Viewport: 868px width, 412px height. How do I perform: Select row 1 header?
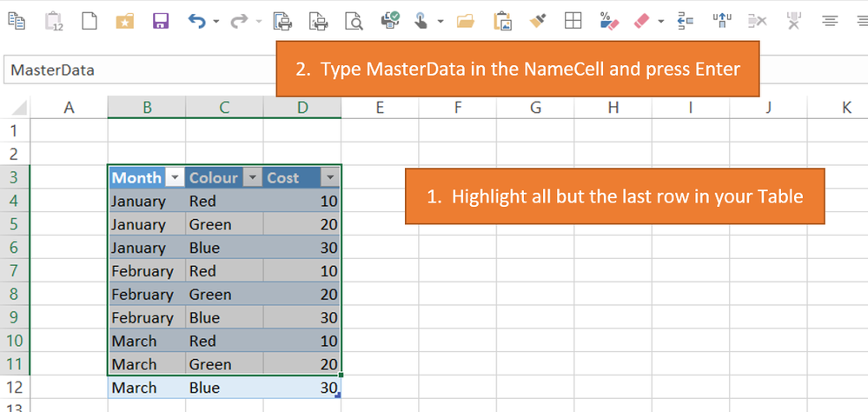click(15, 130)
